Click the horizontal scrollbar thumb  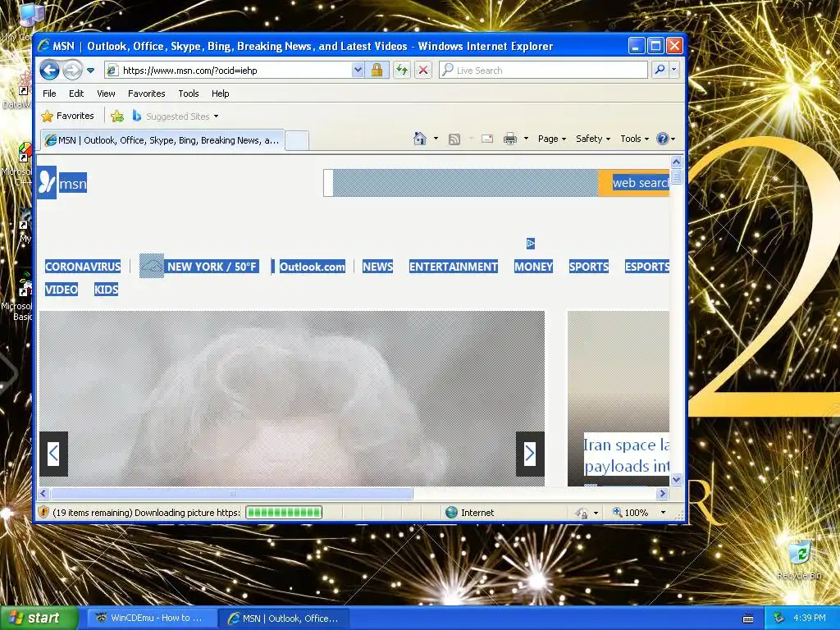pyautogui.click(x=232, y=493)
